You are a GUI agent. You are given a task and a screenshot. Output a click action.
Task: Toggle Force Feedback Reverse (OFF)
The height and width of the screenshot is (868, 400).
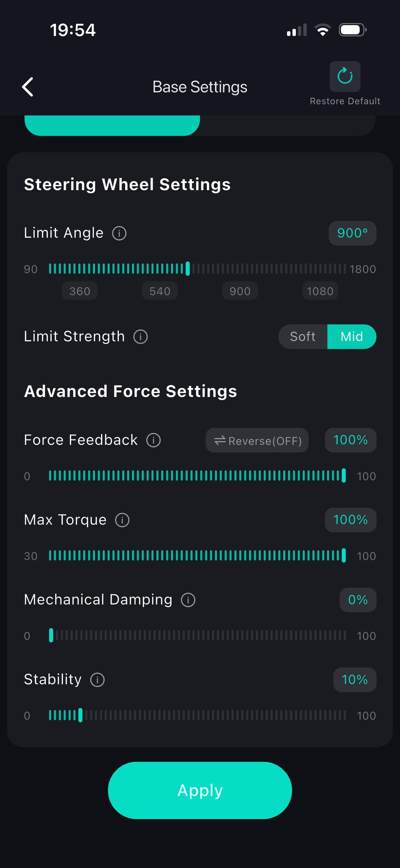click(257, 440)
